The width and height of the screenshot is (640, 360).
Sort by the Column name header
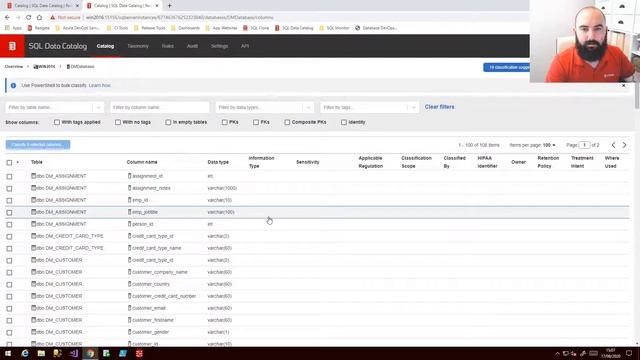[142, 162]
